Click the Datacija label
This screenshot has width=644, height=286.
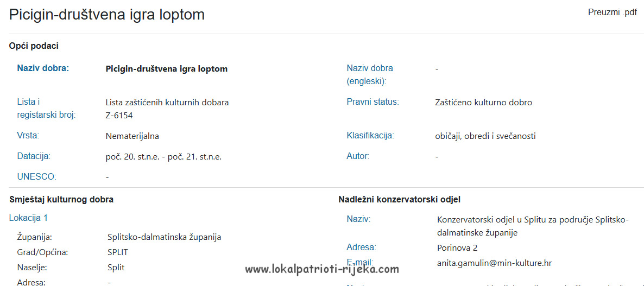click(x=34, y=156)
